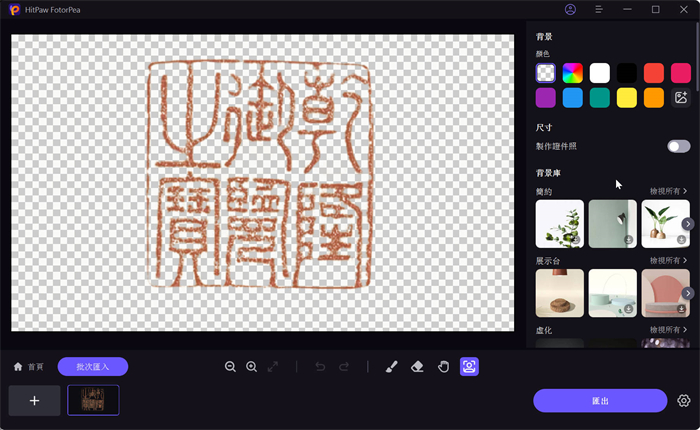Choose the white background color

click(600, 73)
